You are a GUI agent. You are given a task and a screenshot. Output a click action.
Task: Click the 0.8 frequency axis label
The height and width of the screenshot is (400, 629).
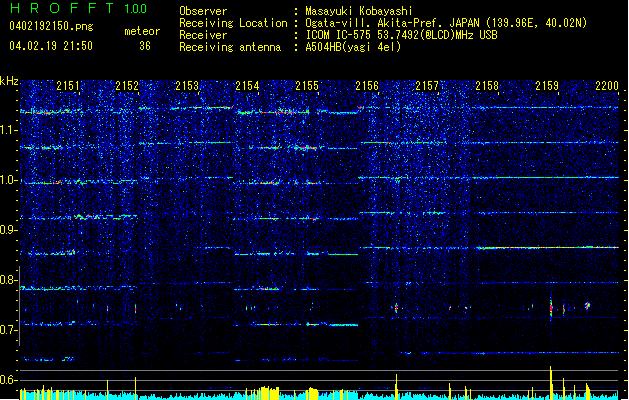click(x=9, y=280)
